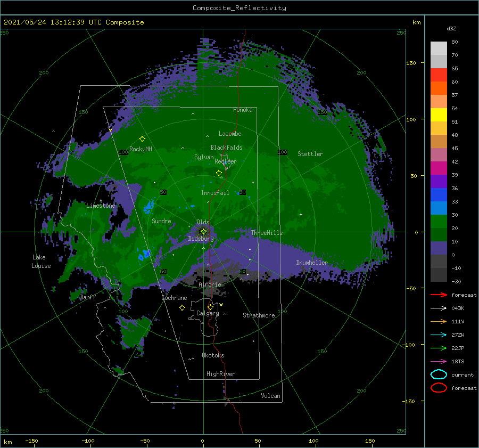Click the yellow diamond marker beside RockyMH

coord(142,139)
